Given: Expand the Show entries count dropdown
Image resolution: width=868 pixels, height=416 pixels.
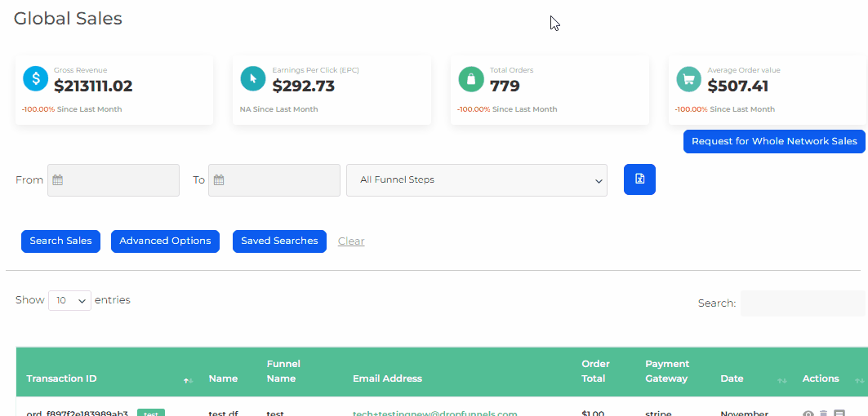Looking at the screenshot, I should tap(69, 300).
